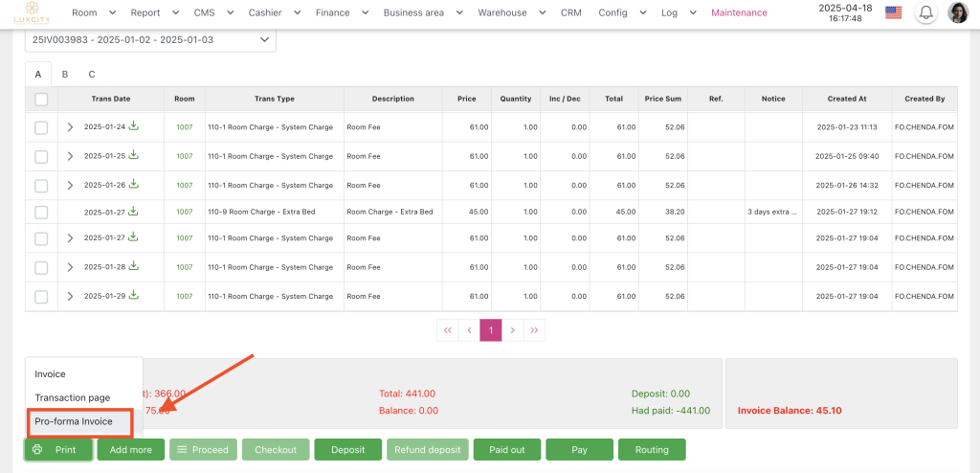The width and height of the screenshot is (980, 473).
Task: Open the user profile avatar
Action: pyautogui.click(x=957, y=13)
